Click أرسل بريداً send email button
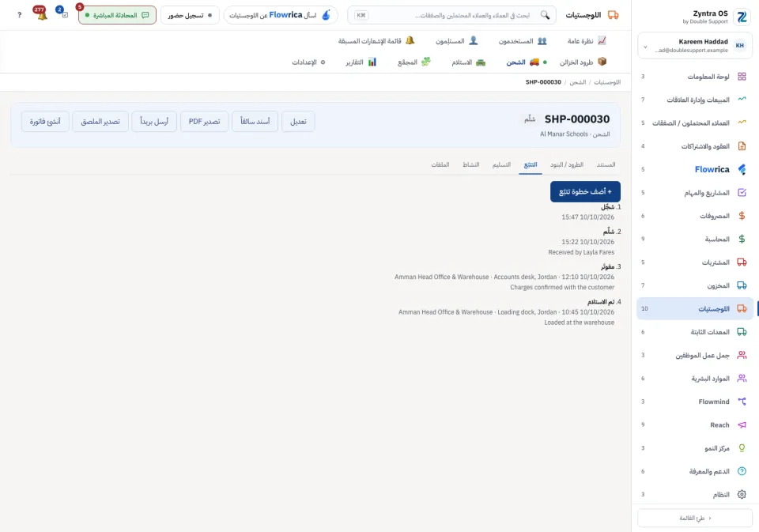 tap(154, 122)
